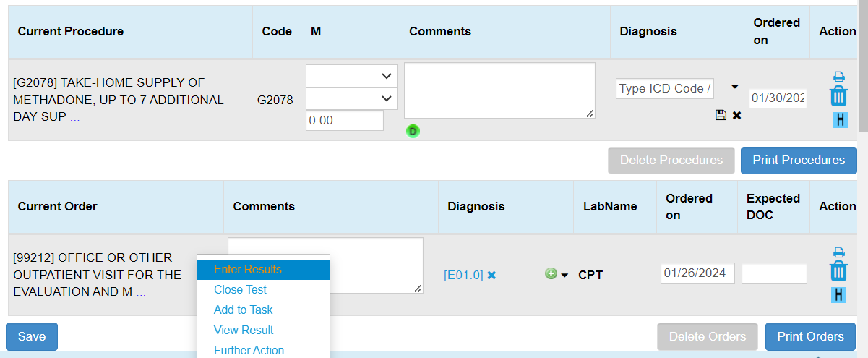Open the E01.0 diagnosis link
Viewport: 868px width, 358px height.
tap(463, 275)
